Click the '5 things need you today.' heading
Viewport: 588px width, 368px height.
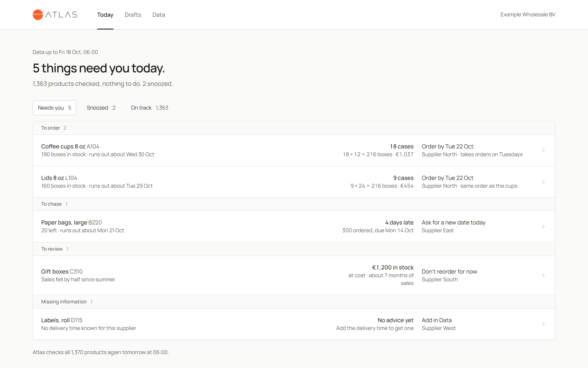point(99,68)
